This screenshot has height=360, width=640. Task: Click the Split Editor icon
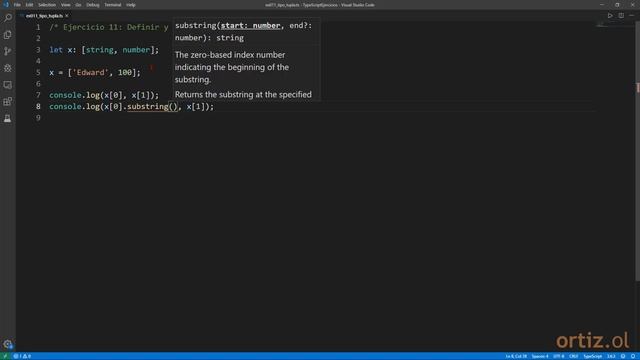click(x=621, y=16)
